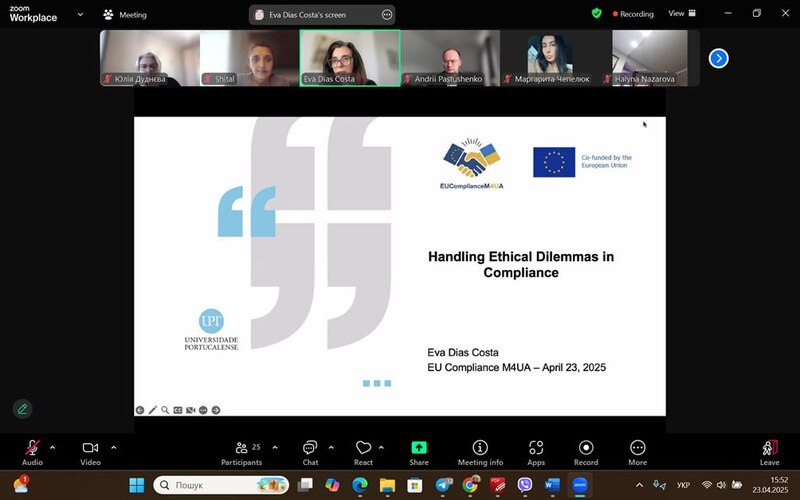Click the green encryption shield icon
The height and width of the screenshot is (500, 800).
point(596,13)
